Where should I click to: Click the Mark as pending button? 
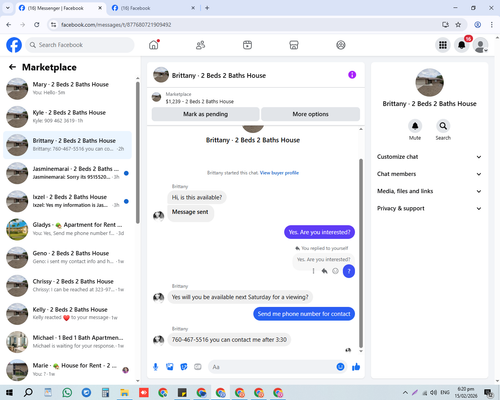[205, 114]
